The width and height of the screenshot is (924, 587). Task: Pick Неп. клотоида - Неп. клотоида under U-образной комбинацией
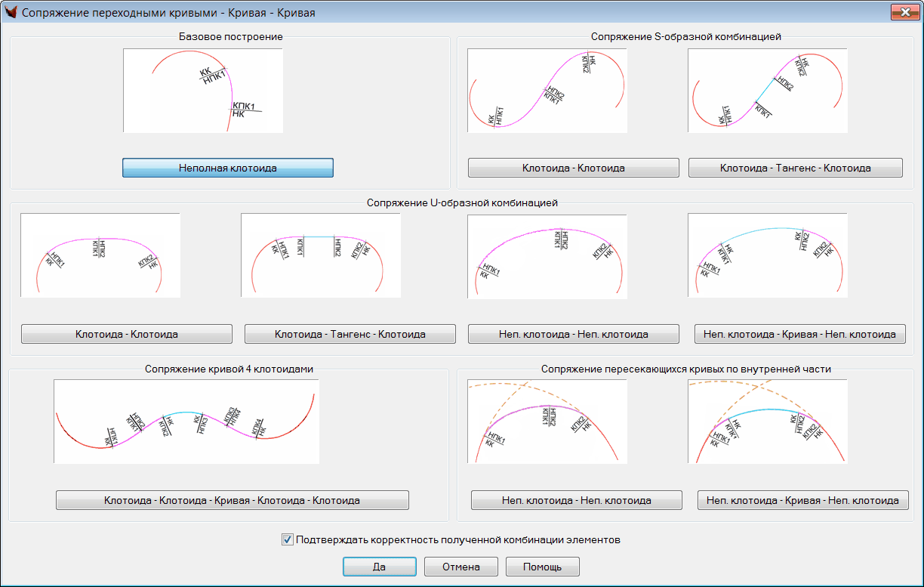pyautogui.click(x=573, y=334)
